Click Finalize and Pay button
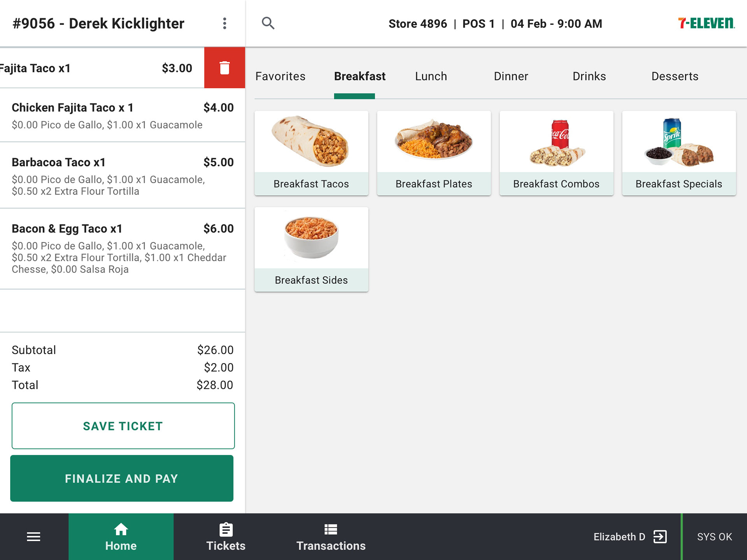Viewport: 747px width, 560px height. [x=122, y=478]
